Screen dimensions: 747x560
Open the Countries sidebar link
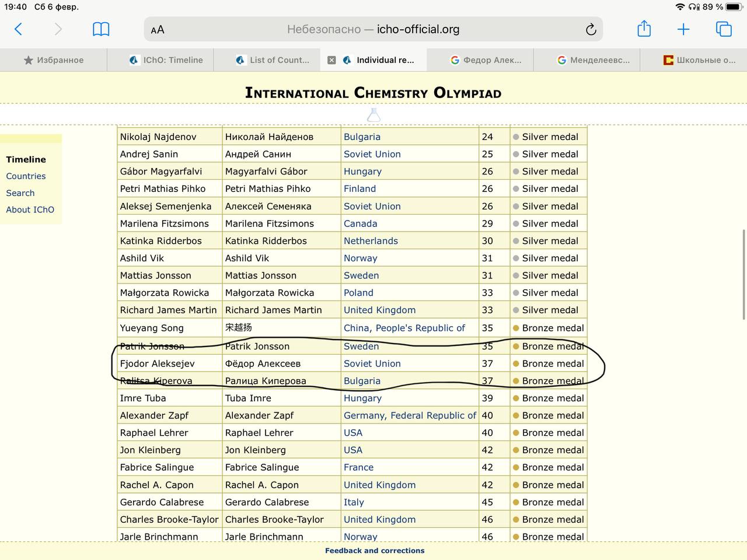click(26, 176)
